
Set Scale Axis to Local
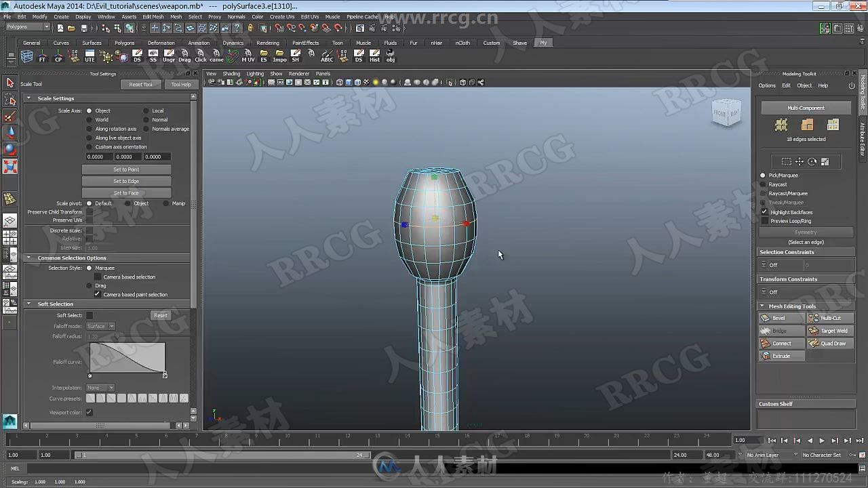click(146, 110)
